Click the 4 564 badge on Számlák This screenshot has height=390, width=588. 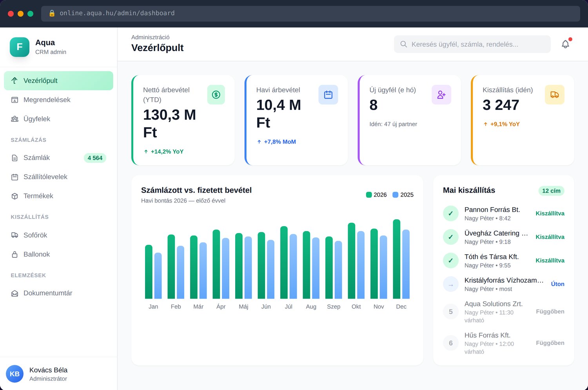pyautogui.click(x=95, y=158)
